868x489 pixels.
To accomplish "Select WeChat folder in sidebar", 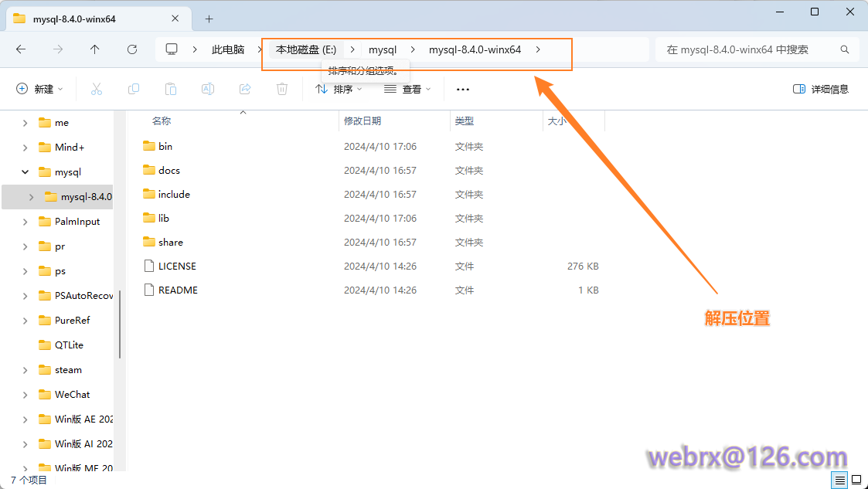I will tap(72, 395).
